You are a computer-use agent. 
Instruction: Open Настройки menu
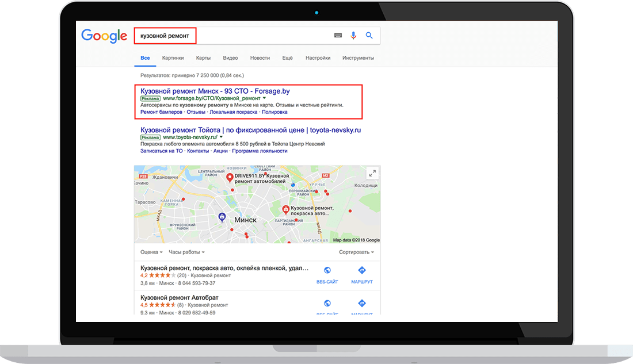318,58
